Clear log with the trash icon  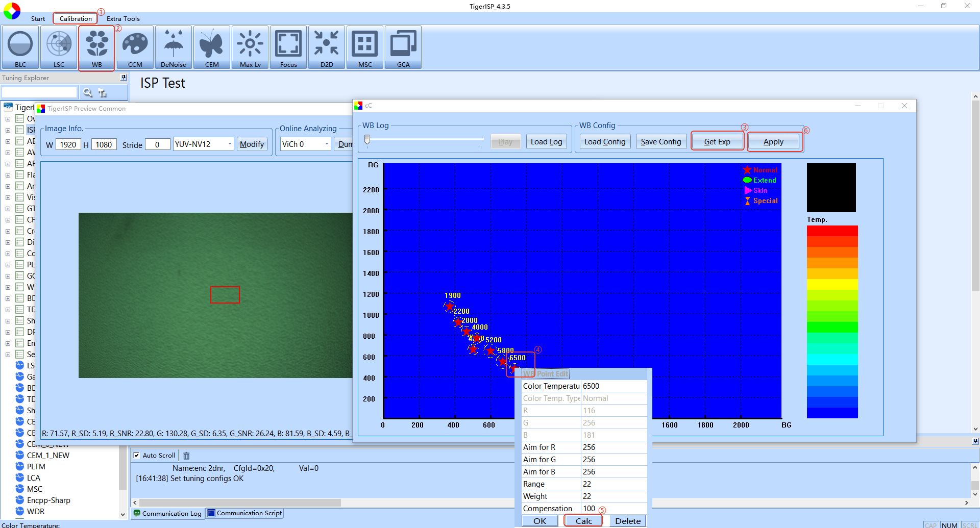coord(186,456)
